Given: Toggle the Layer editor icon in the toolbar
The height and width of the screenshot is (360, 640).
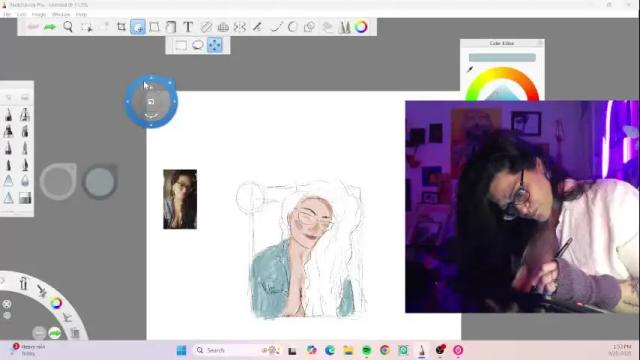Looking at the screenshot, I should click(327, 27).
